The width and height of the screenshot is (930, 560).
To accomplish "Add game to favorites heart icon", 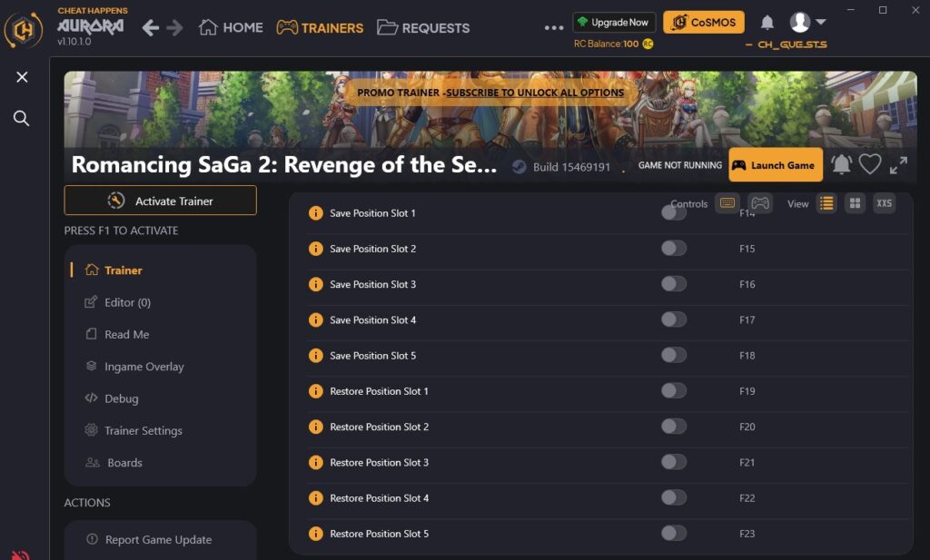I will (x=870, y=164).
